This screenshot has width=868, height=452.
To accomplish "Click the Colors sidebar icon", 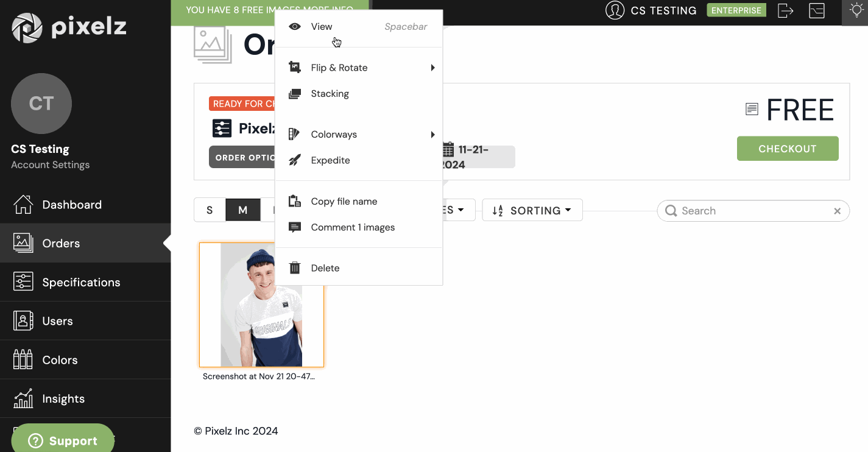I will click(22, 359).
